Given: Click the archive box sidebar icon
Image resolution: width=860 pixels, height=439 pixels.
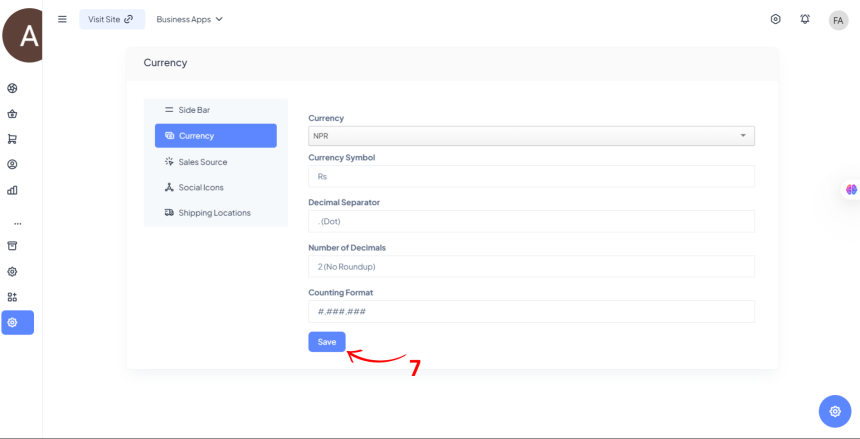Looking at the screenshot, I should coord(12,246).
